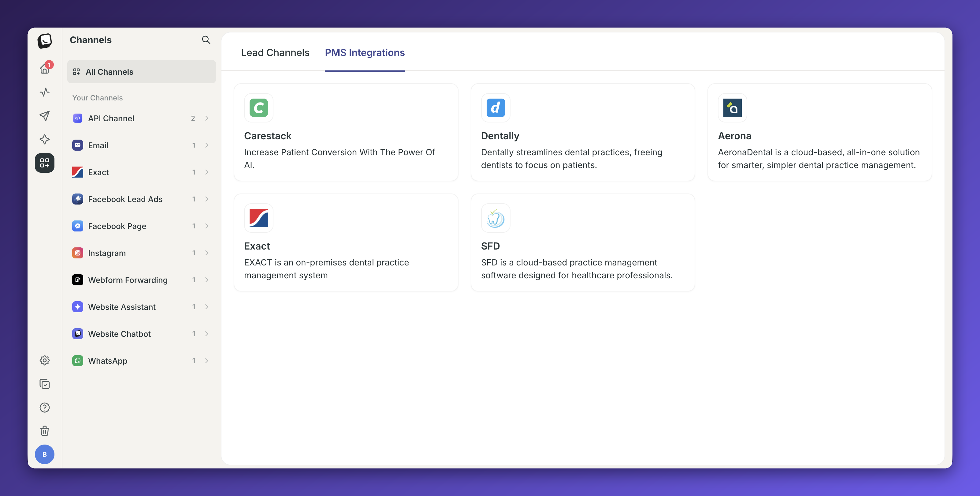Click the 'Your Channels' section label
980x496 pixels.
pos(97,98)
